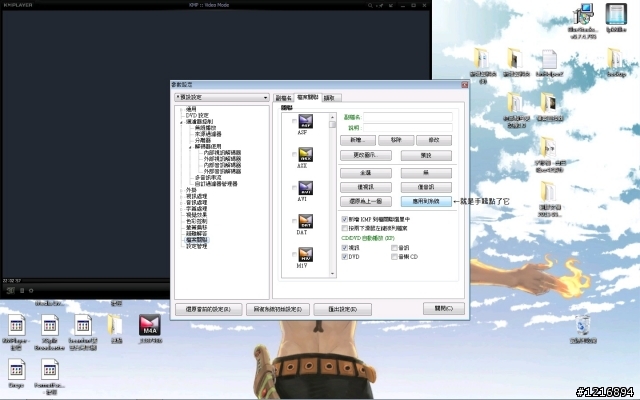The image size is (640, 400).
Task: Expand the 音訊處理 tree node
Action: [x=182, y=202]
